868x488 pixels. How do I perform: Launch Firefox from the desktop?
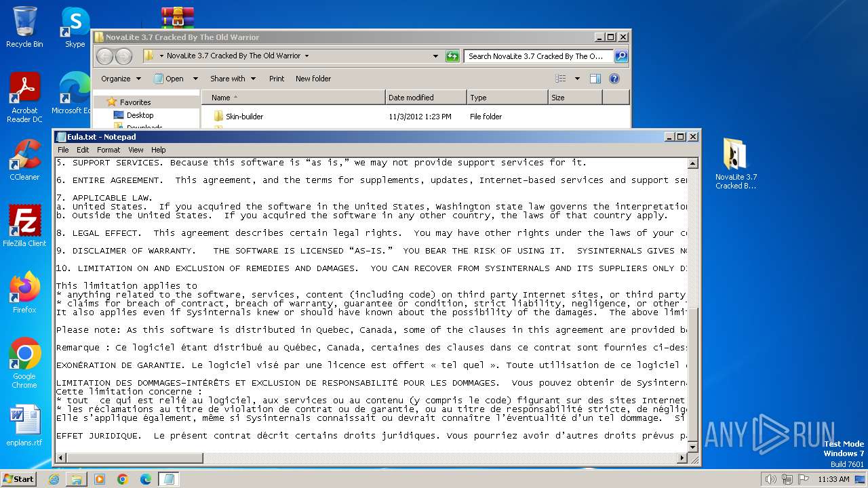pyautogui.click(x=24, y=293)
